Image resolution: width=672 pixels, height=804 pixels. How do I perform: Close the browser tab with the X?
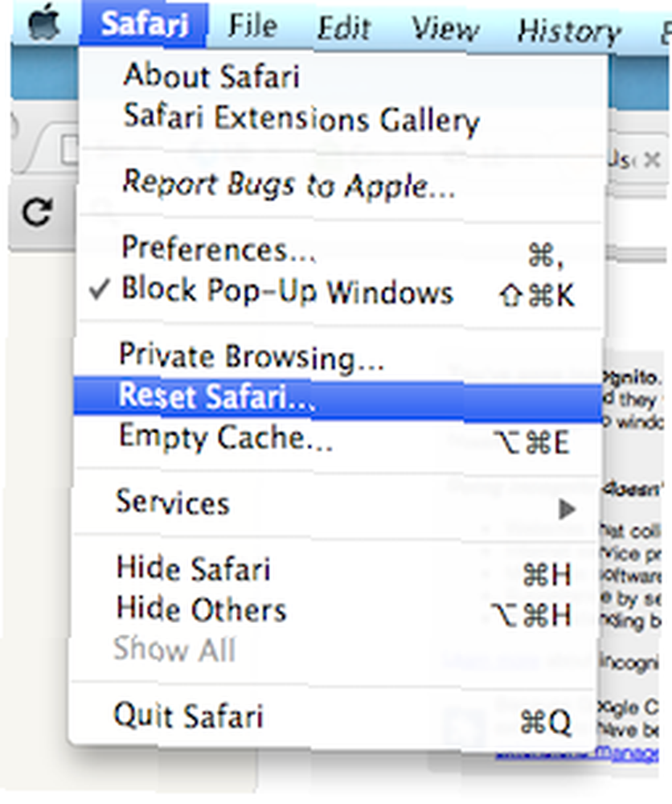652,161
